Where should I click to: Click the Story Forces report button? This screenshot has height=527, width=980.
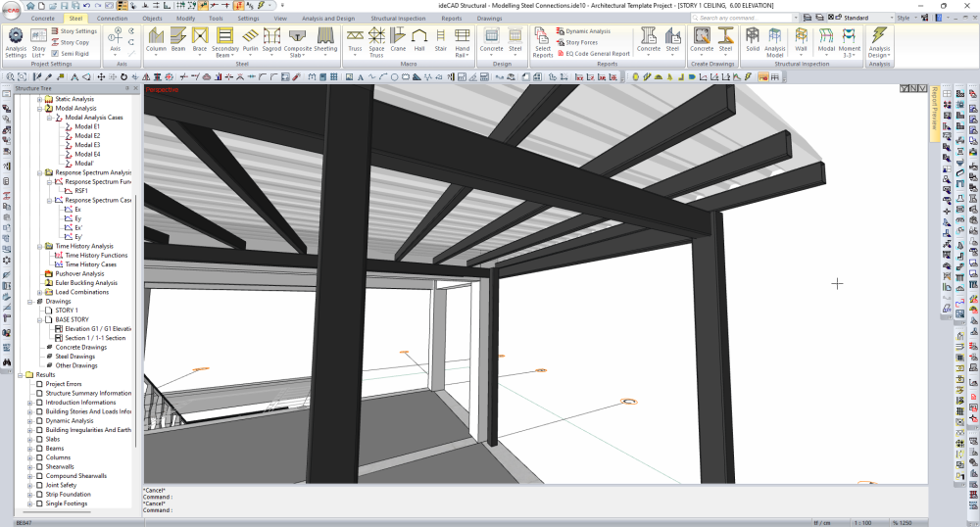pos(581,42)
